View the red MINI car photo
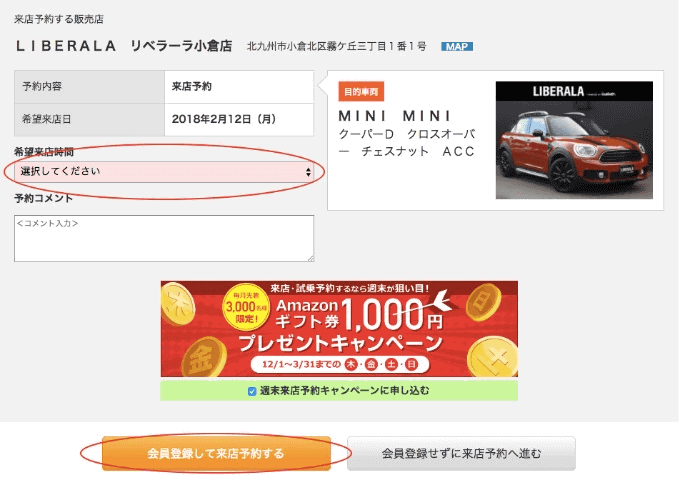Viewport: 680px width, 487px height. (x=574, y=140)
